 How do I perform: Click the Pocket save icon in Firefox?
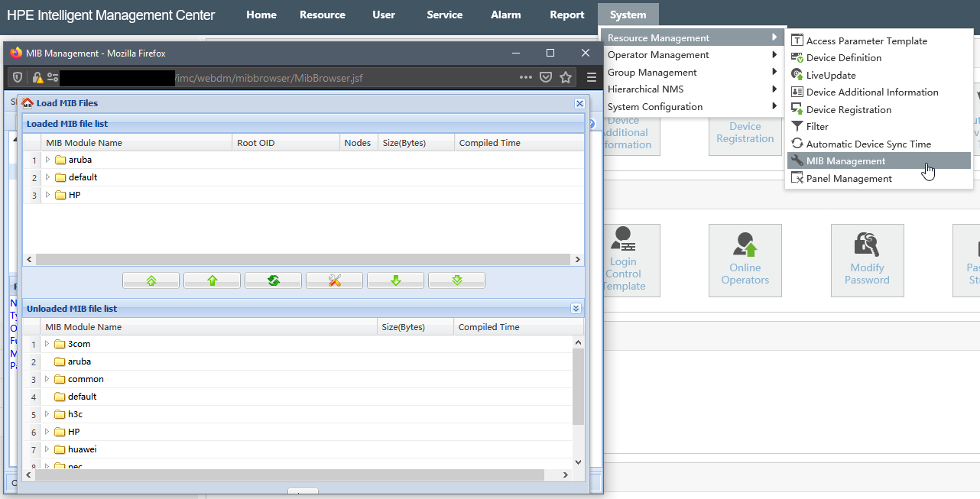pos(546,77)
